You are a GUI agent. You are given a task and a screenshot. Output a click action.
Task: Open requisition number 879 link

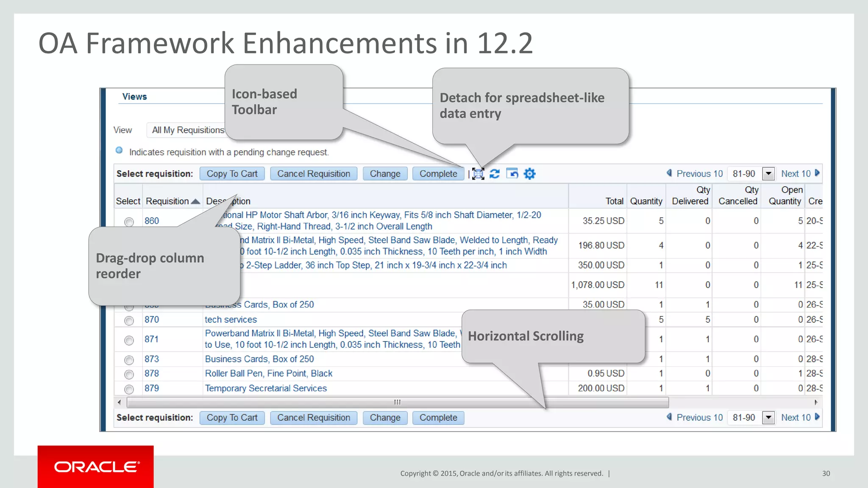click(x=152, y=388)
